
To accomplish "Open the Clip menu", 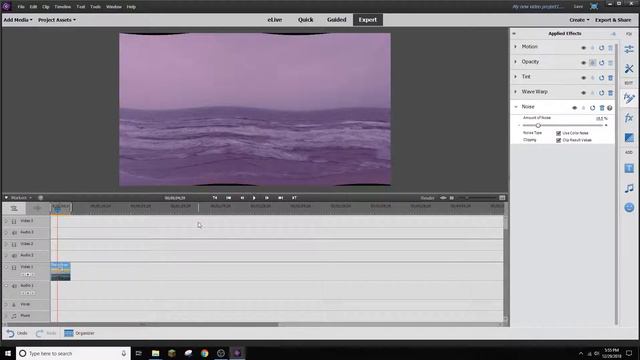I will tap(46, 7).
